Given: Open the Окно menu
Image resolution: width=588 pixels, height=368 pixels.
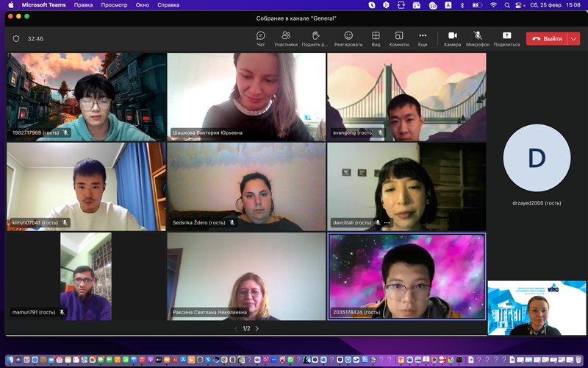Looking at the screenshot, I should (x=142, y=5).
